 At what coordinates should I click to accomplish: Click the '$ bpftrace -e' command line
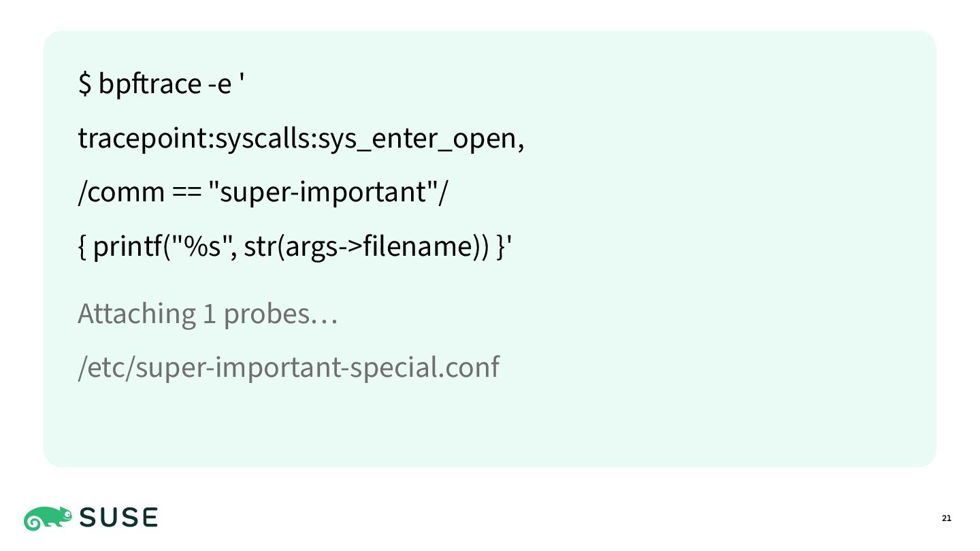(x=161, y=84)
